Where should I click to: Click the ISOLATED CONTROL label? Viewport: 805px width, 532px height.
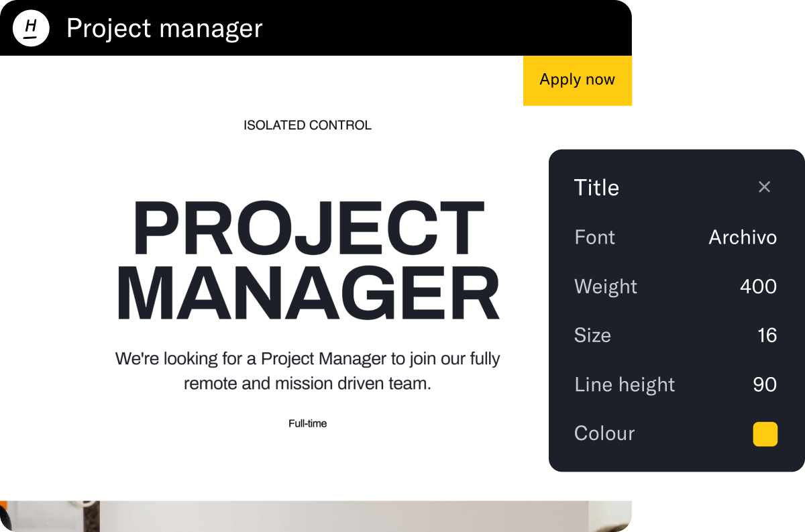click(x=307, y=125)
